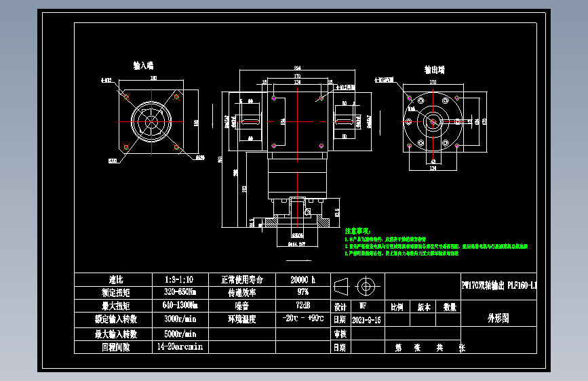Select the 72dB noise value
Image resolution: width=588 pixels, height=381 pixels.
pyautogui.click(x=302, y=305)
